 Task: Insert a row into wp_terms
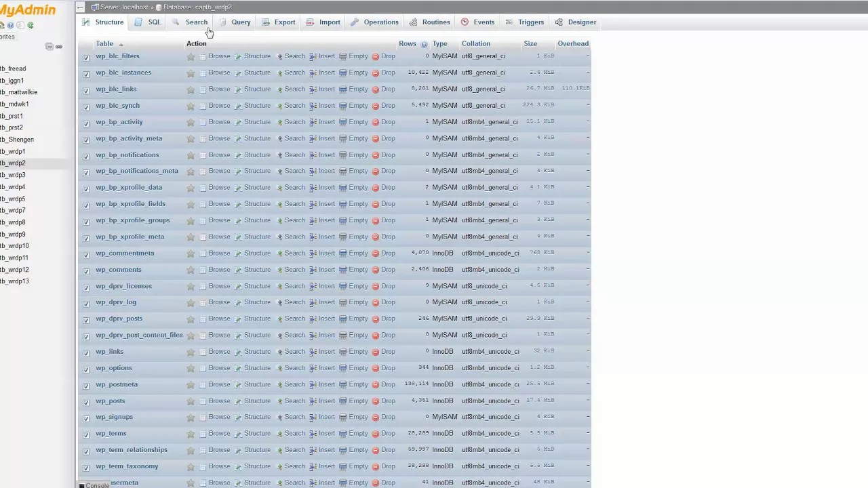pyautogui.click(x=322, y=434)
